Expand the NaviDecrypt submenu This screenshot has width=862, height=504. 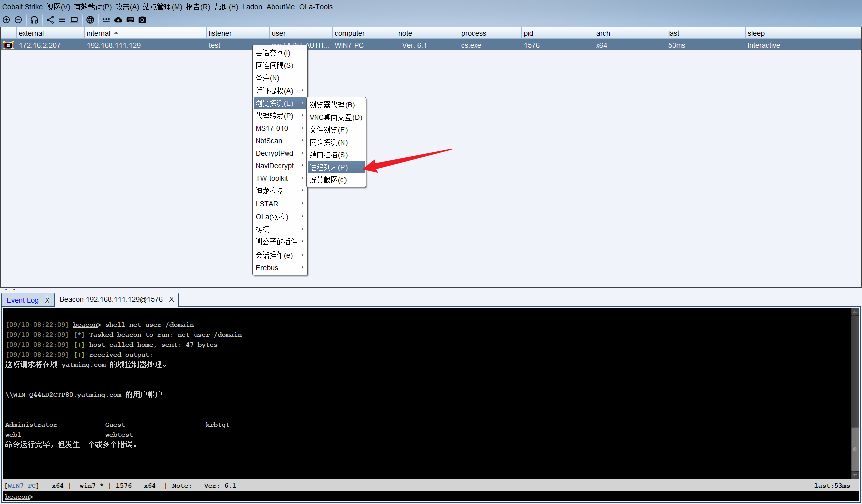[x=280, y=166]
